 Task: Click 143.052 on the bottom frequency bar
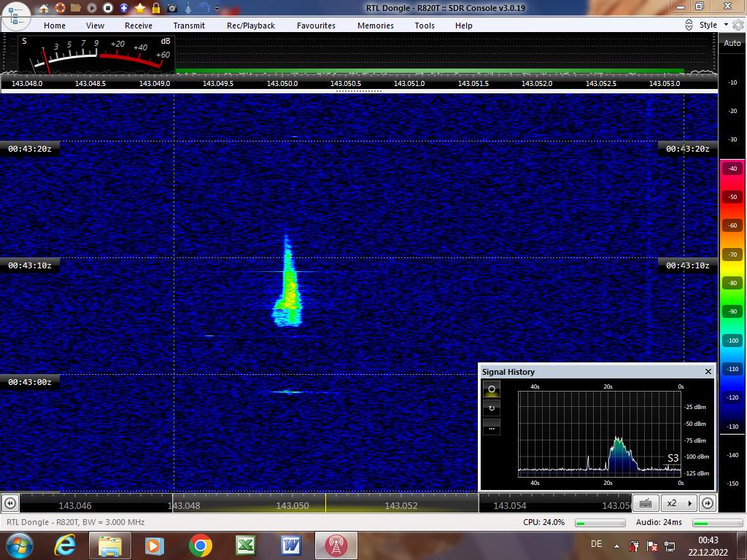[401, 506]
